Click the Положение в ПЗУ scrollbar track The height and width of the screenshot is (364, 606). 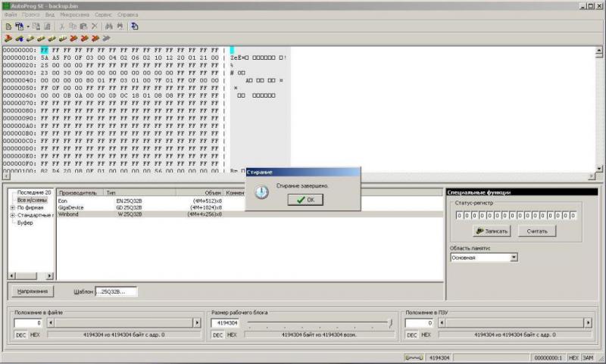click(x=515, y=322)
